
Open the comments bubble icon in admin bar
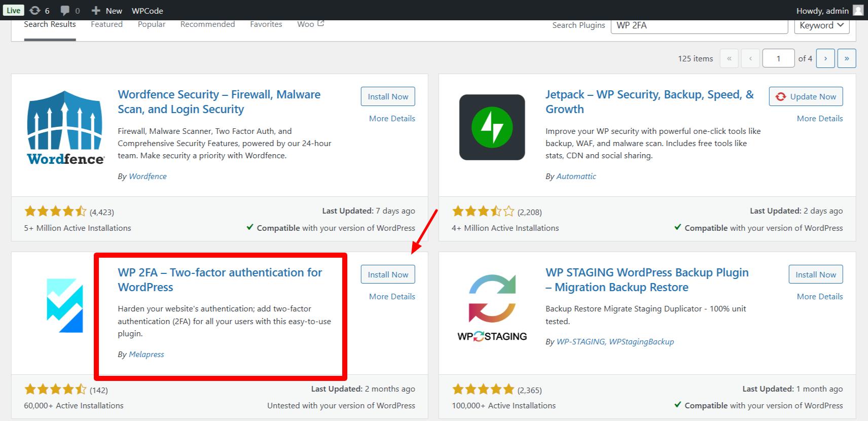[x=65, y=10]
